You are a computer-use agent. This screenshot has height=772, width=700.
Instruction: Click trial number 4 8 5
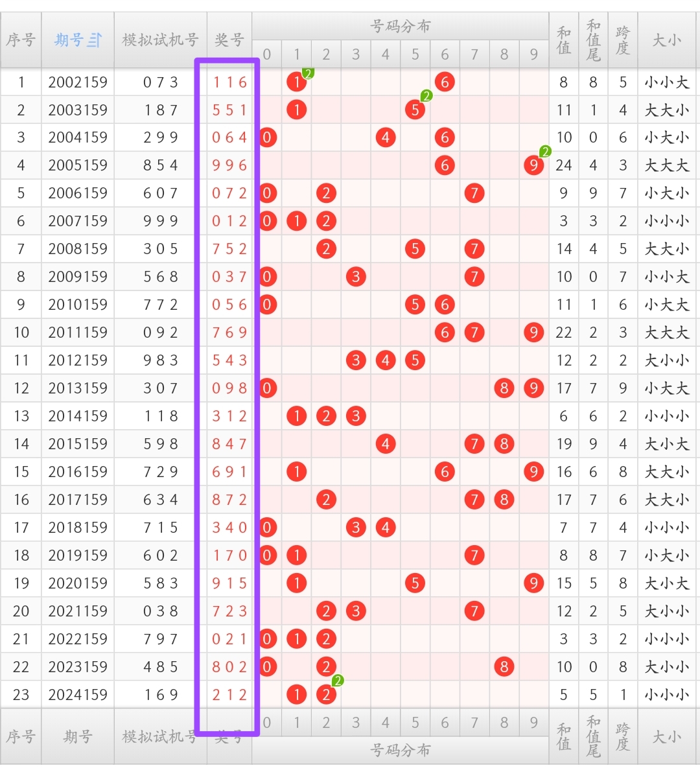161,666
